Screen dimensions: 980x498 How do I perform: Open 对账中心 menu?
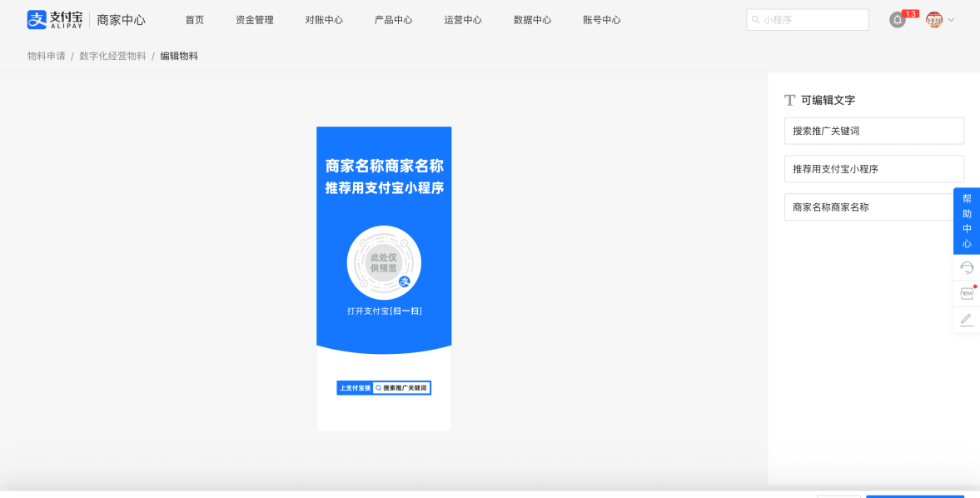coord(324,20)
